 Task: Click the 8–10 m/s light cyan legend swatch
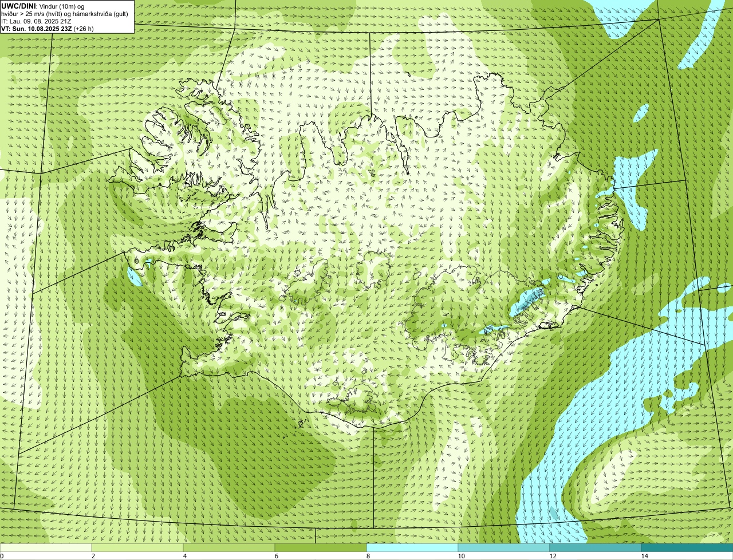pos(412,548)
